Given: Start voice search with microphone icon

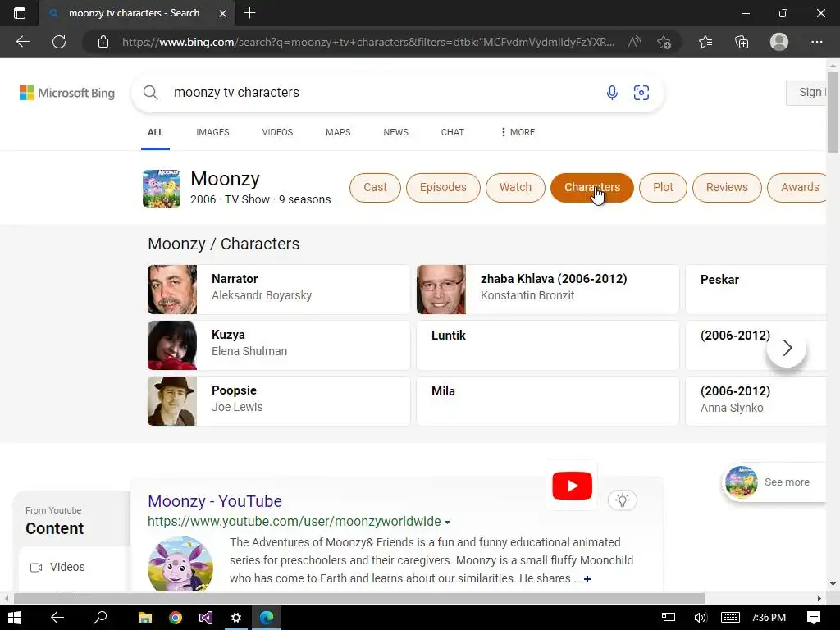Looking at the screenshot, I should click(612, 92).
